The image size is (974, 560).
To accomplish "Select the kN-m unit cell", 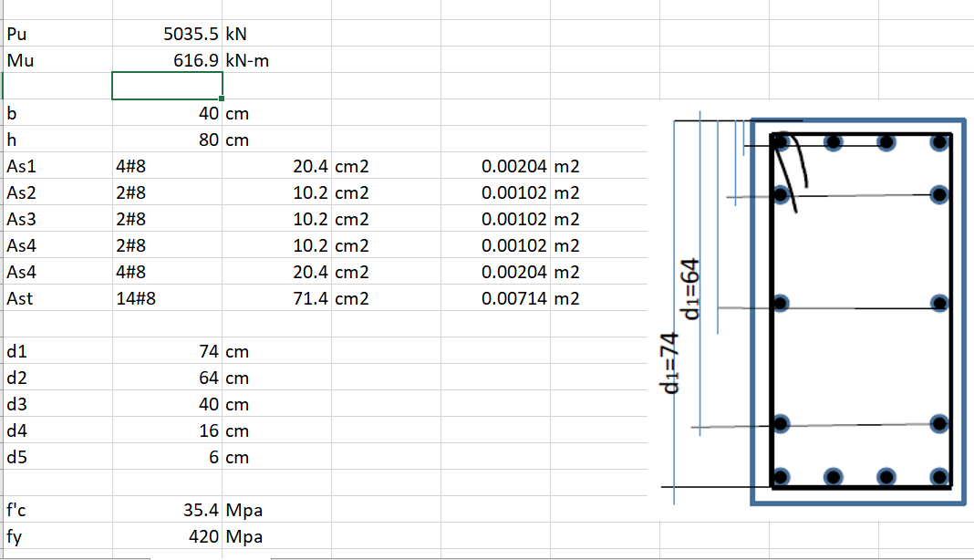I will tap(276, 60).
